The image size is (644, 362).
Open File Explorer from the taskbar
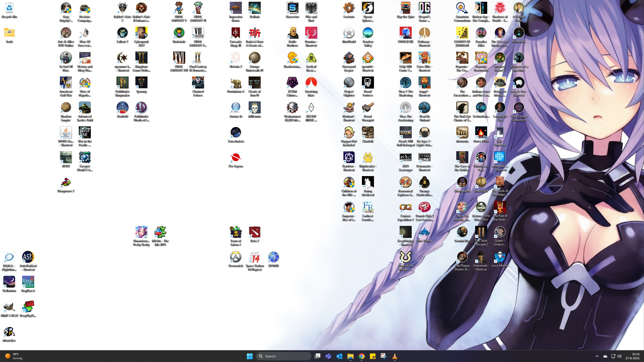click(350, 356)
